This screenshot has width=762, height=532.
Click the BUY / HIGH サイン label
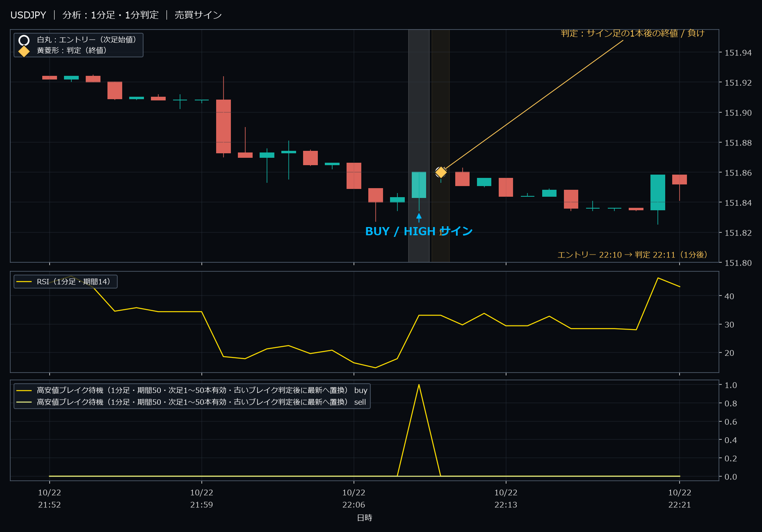click(x=419, y=232)
